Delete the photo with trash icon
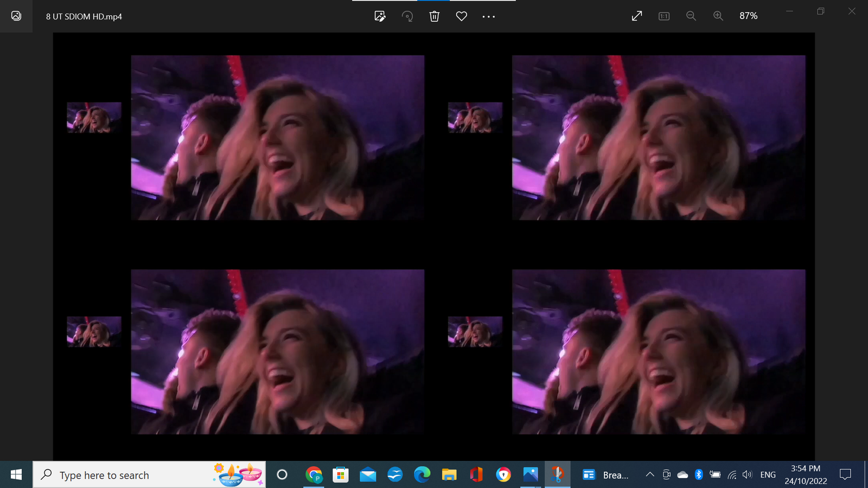 point(434,16)
